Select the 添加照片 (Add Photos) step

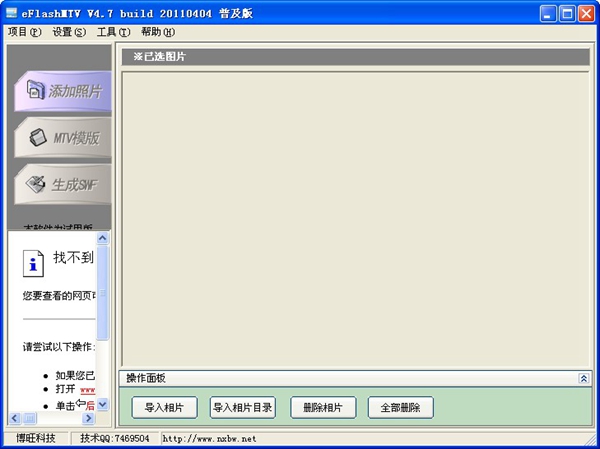(62, 92)
